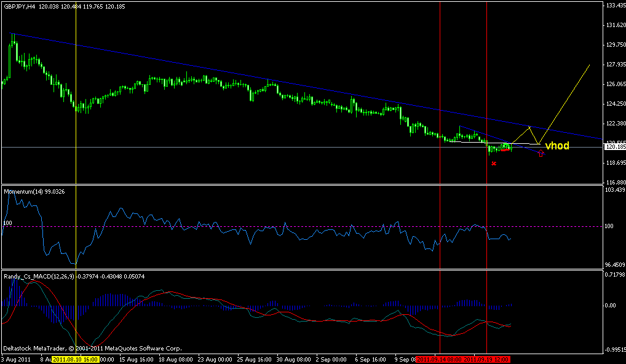Click the '23 Aug 00:00' time axis label
This screenshot has width=626, height=364.
[x=215, y=360]
